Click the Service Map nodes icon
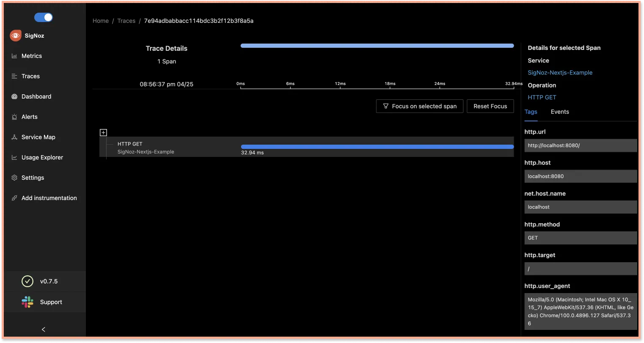Viewport: 644px width, 343px height. pyautogui.click(x=14, y=137)
